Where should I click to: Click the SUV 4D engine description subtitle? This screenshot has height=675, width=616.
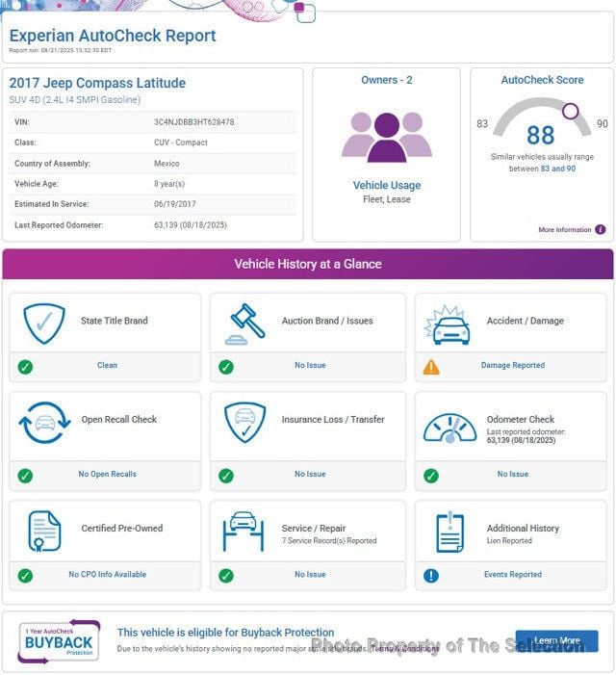[75, 100]
